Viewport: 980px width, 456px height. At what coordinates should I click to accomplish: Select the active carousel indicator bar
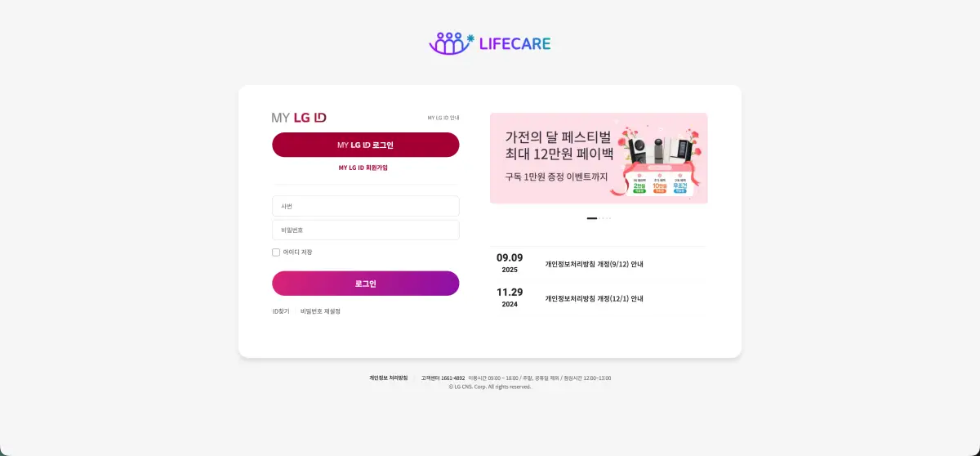pos(592,218)
